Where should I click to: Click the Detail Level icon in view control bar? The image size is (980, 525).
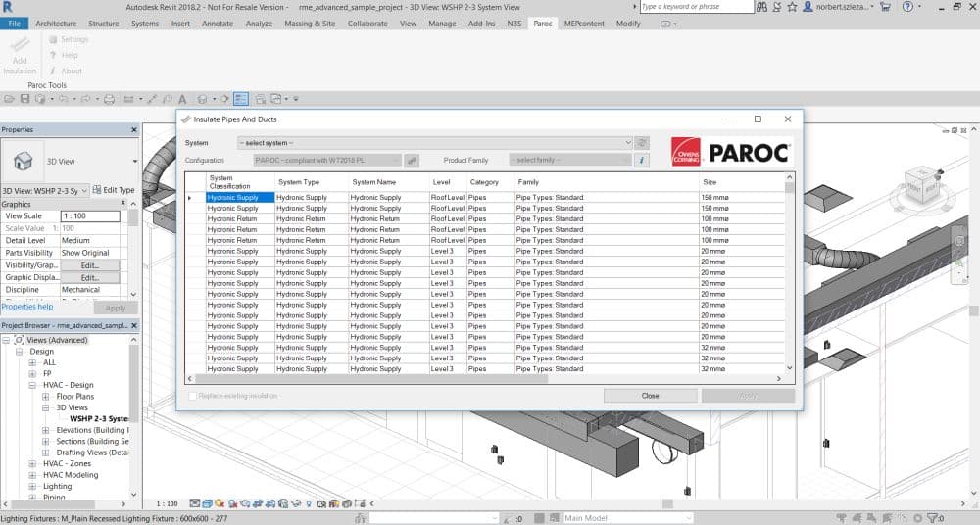click(x=195, y=503)
